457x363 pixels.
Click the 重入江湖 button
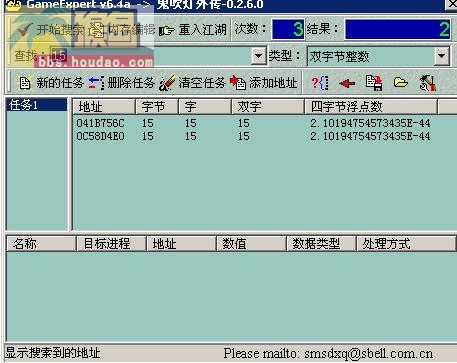pyautogui.click(x=193, y=30)
